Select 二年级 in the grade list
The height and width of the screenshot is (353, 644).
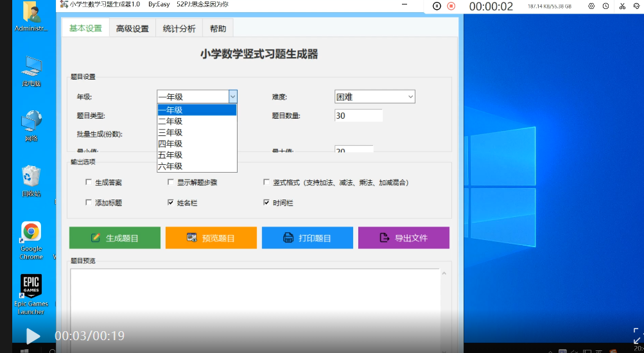pyautogui.click(x=197, y=121)
